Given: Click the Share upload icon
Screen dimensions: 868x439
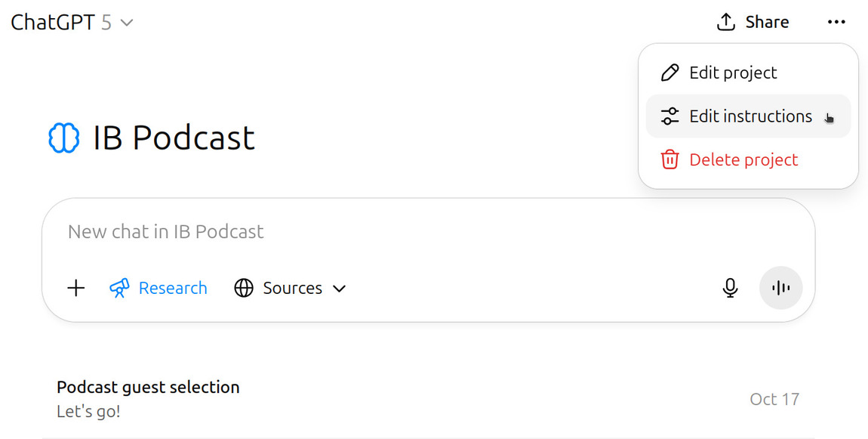Looking at the screenshot, I should 725,22.
